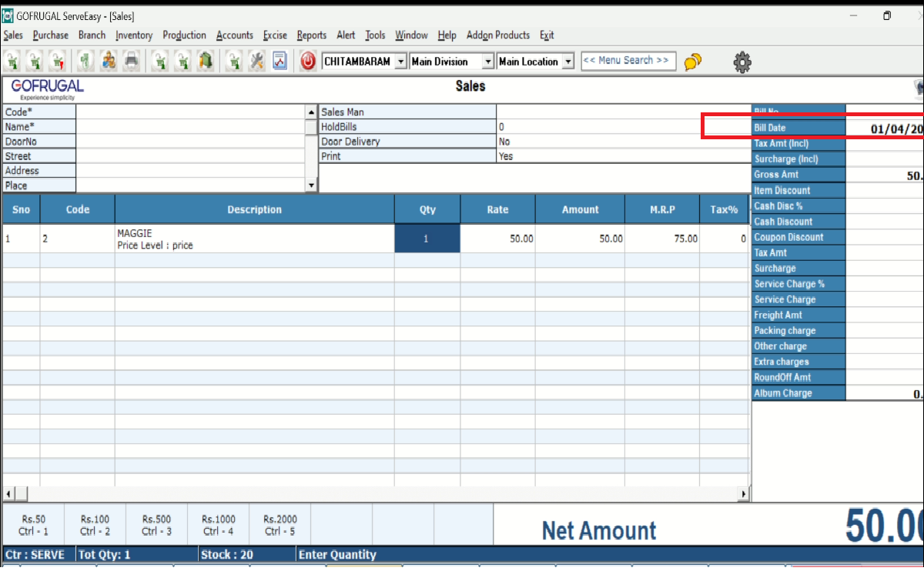Click the Service Charge % label row
This screenshot has width=924, height=581.
798,284
